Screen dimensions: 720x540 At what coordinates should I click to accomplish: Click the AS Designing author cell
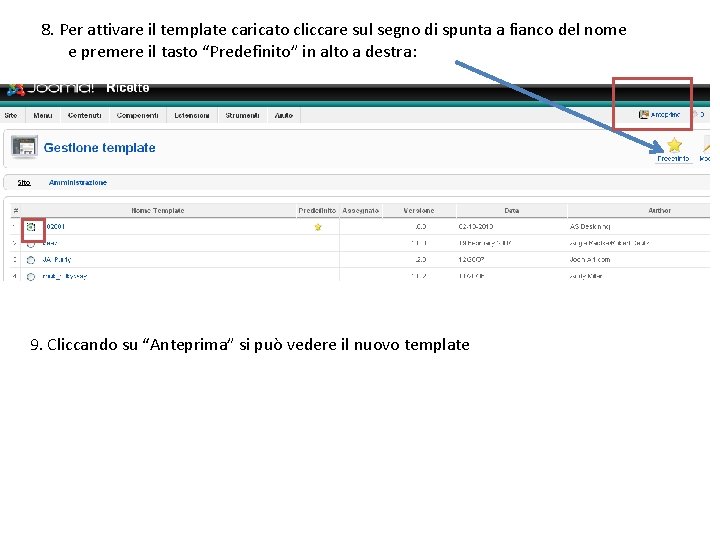click(590, 226)
